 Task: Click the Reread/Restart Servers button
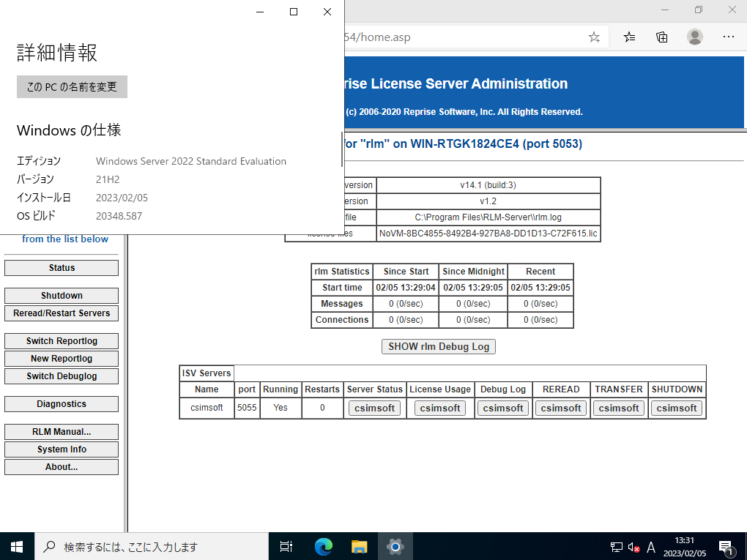[x=62, y=313]
